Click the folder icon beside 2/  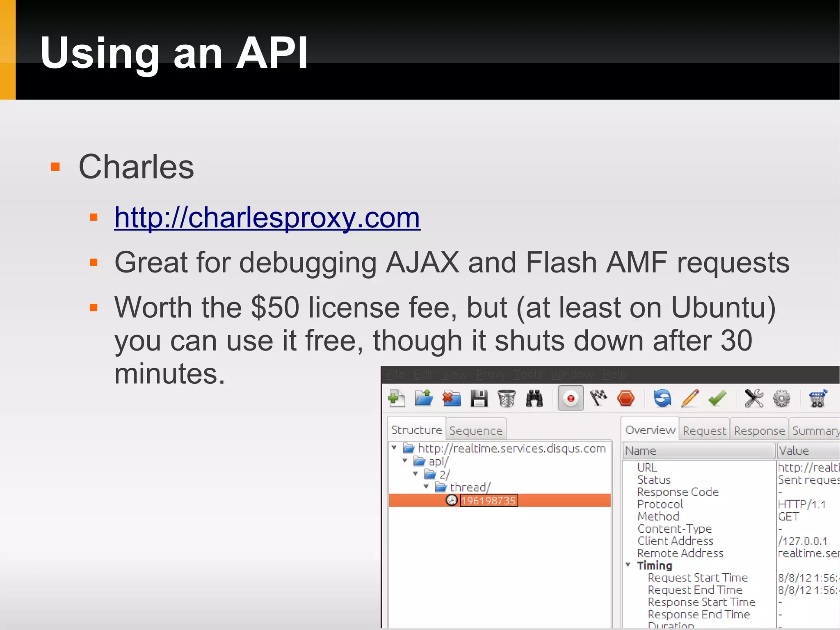click(430, 474)
